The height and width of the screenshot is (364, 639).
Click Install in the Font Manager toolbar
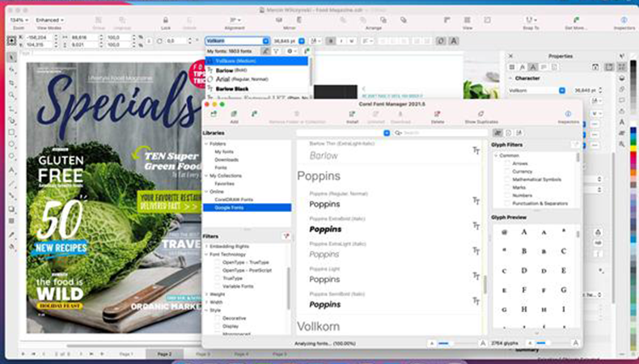(352, 114)
